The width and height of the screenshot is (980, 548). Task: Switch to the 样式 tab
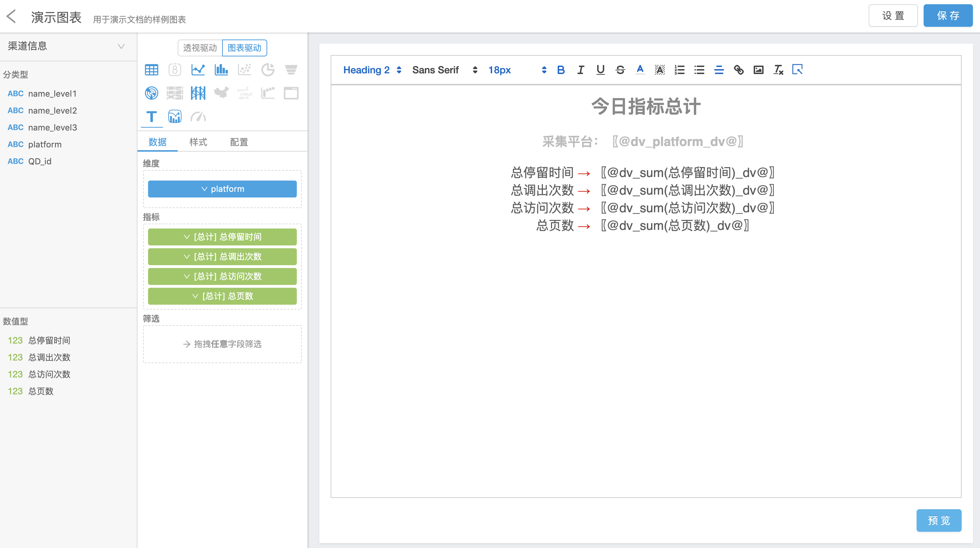click(198, 142)
